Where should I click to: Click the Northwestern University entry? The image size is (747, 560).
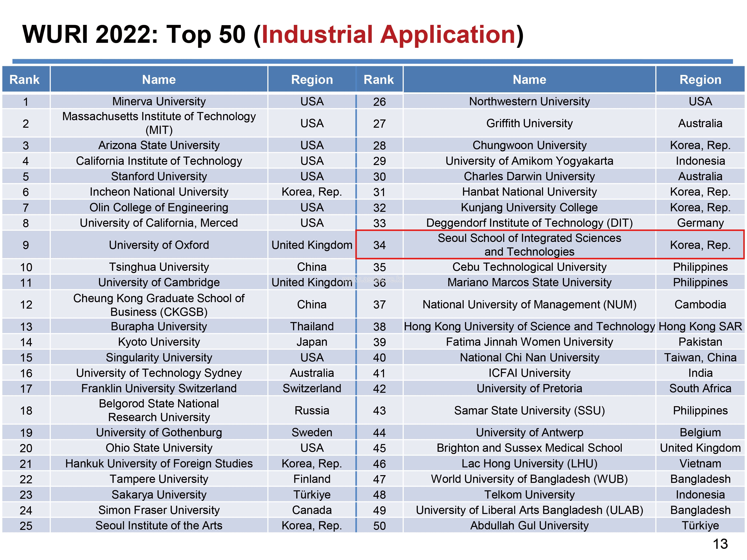pos(529,101)
